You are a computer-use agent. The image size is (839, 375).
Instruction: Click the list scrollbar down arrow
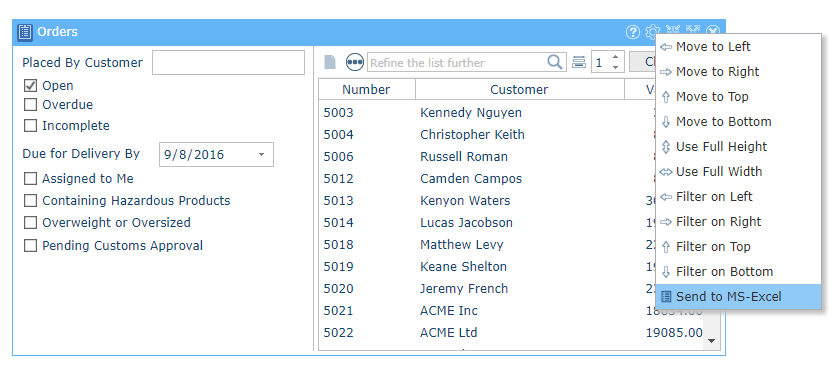tap(712, 341)
